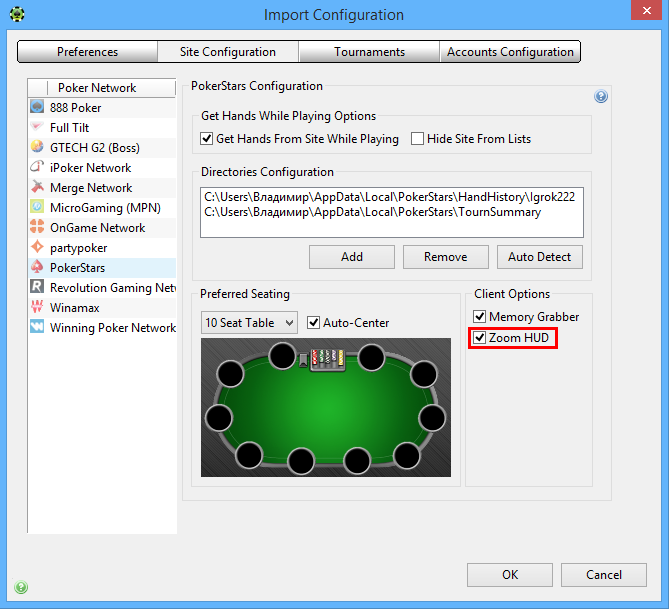Click the OnGame Network icon
This screenshot has width=669, height=609.
37,227
